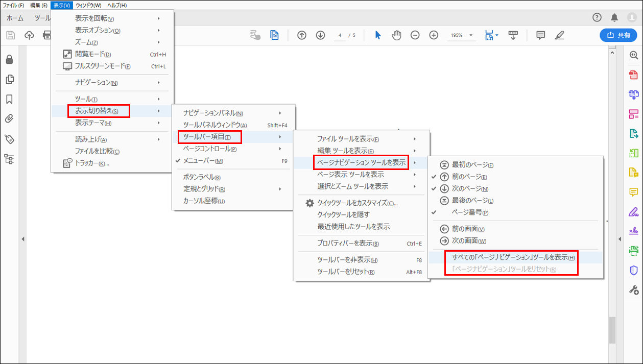Select the hand pan tool
This screenshot has width=643, height=364.
396,35
